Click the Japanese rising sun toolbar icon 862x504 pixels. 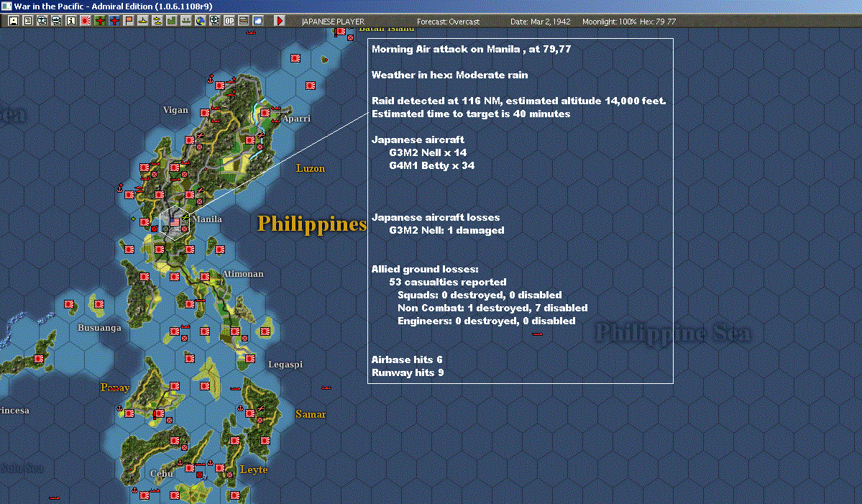86,21
